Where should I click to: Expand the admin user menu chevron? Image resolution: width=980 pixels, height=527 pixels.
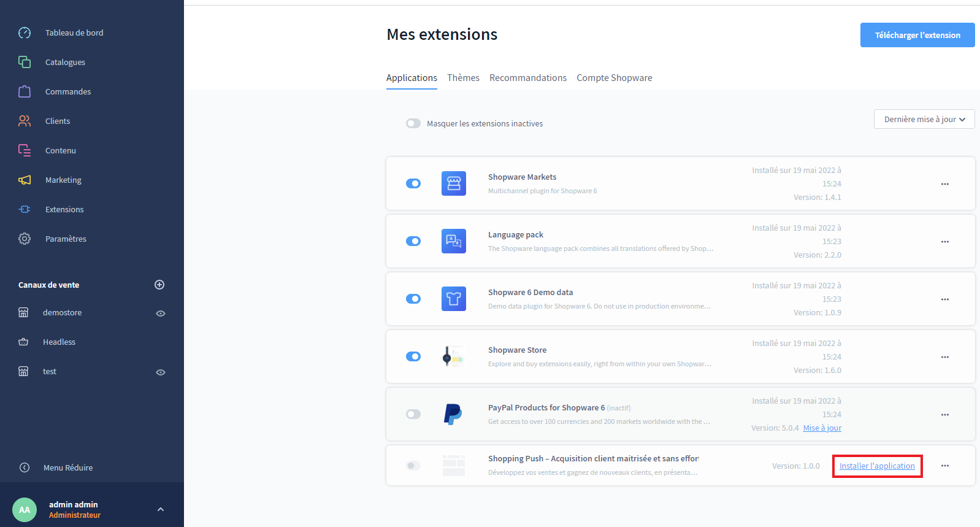[x=161, y=509]
